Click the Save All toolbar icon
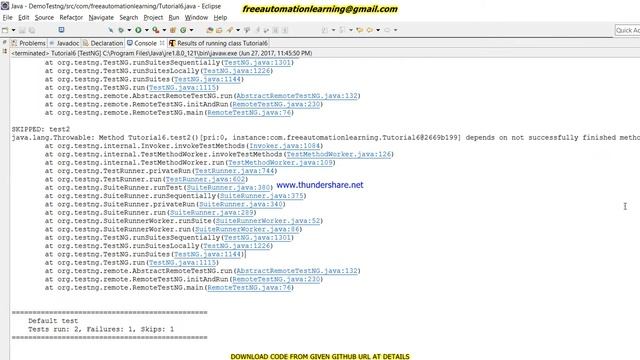This screenshot has height=360, width=640. pos(32,30)
